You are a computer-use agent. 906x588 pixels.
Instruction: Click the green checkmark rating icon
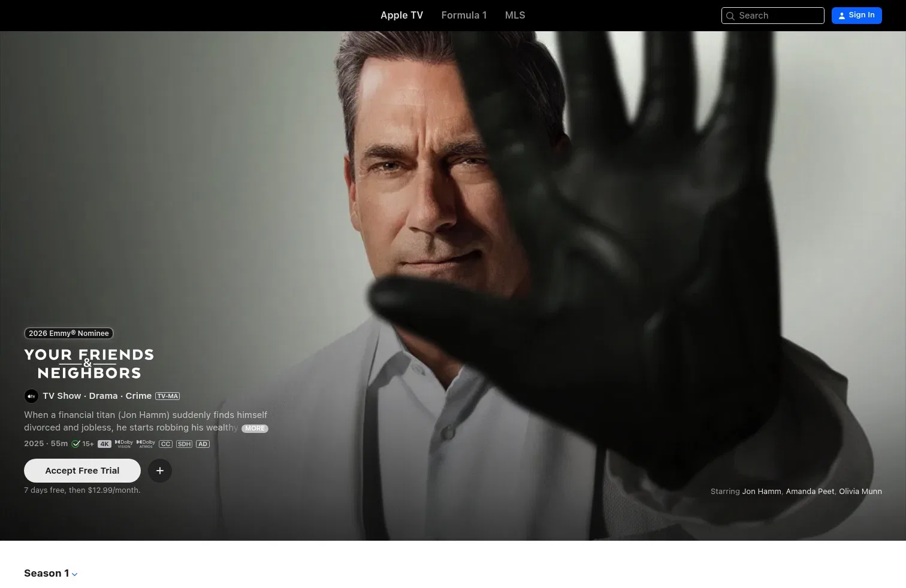[x=76, y=444]
